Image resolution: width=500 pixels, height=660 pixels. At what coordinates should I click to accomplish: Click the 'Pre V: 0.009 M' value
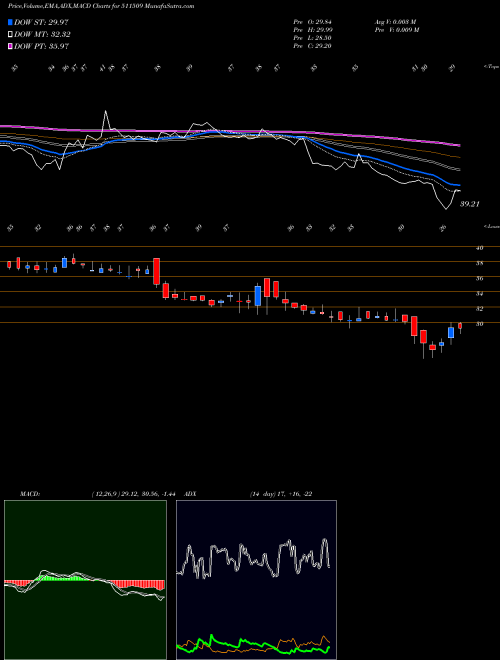click(x=396, y=30)
